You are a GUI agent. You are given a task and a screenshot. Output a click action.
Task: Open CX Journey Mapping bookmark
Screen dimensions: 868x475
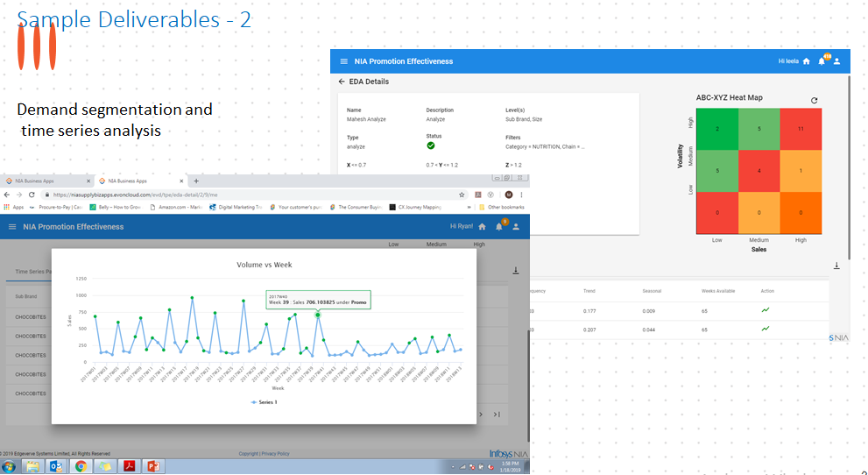(415, 207)
